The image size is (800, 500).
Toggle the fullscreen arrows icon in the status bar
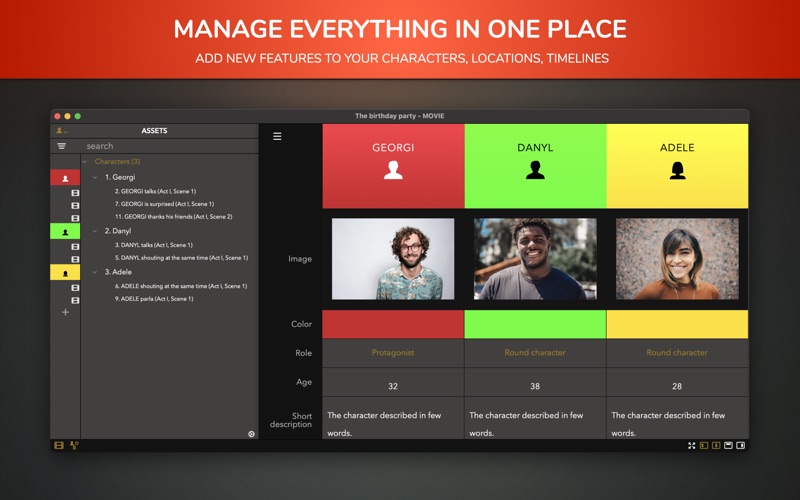tap(691, 445)
